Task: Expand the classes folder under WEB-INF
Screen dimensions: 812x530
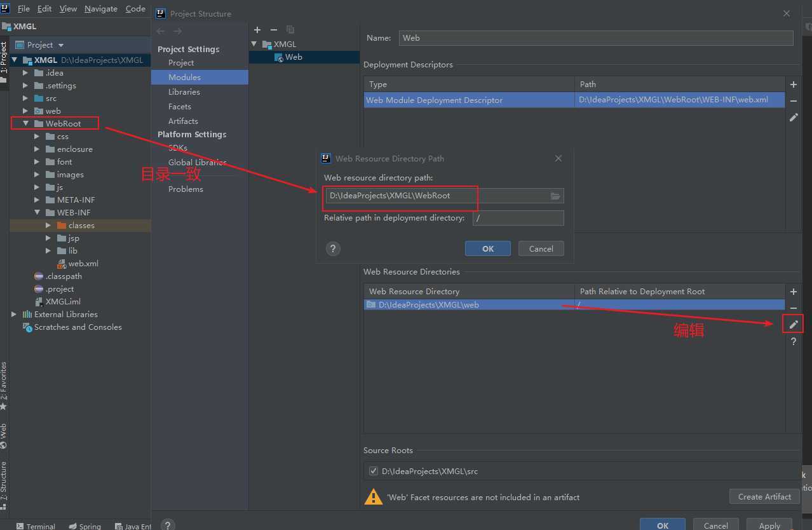Action: point(49,226)
